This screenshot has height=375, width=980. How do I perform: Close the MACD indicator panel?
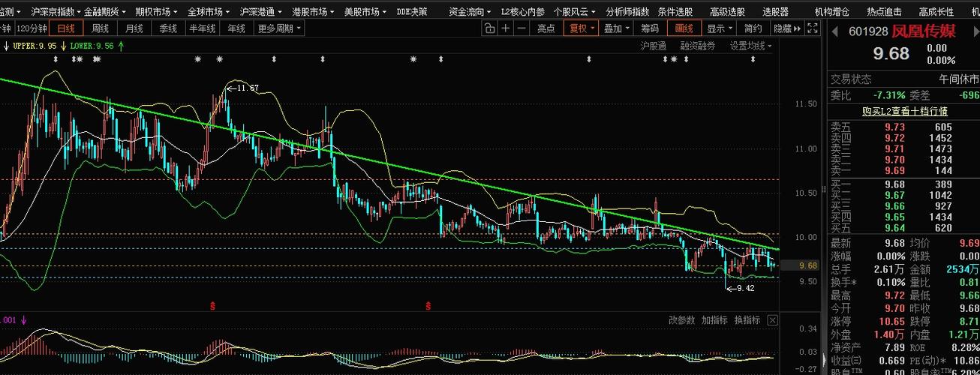click(x=772, y=320)
